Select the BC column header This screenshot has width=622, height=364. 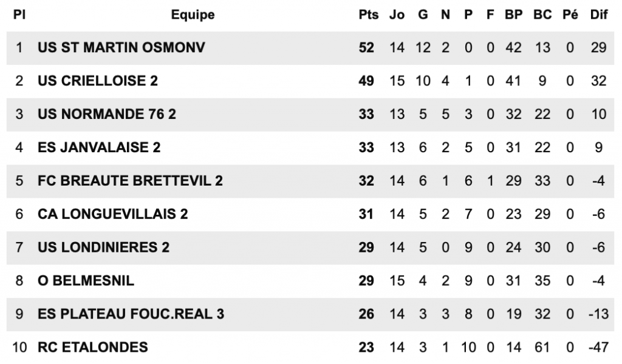(x=542, y=15)
